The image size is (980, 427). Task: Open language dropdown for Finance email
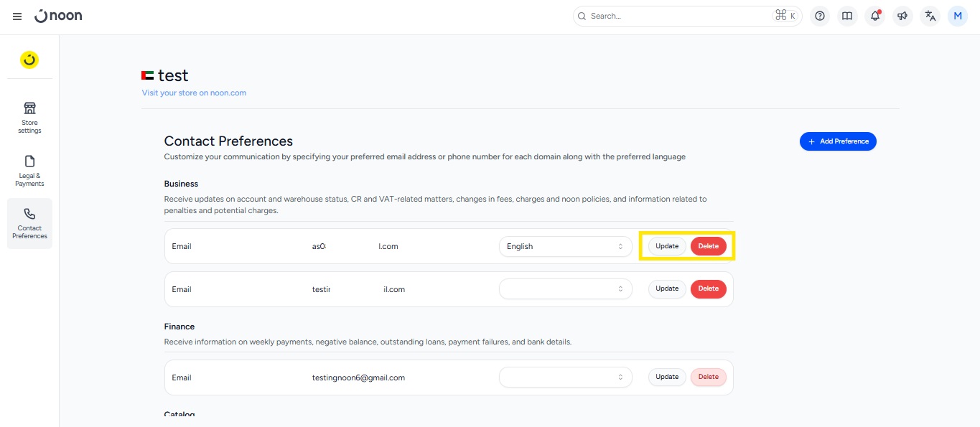[565, 377]
